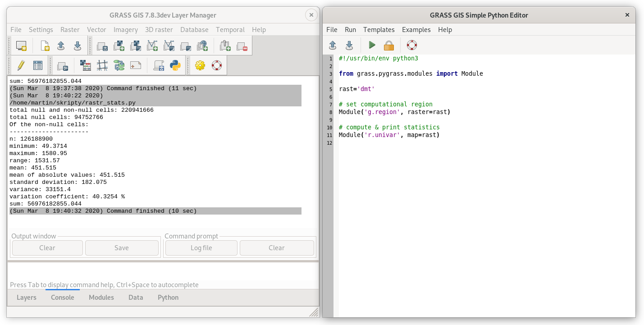Open the Imagery menu
644x325 pixels.
click(x=126, y=29)
